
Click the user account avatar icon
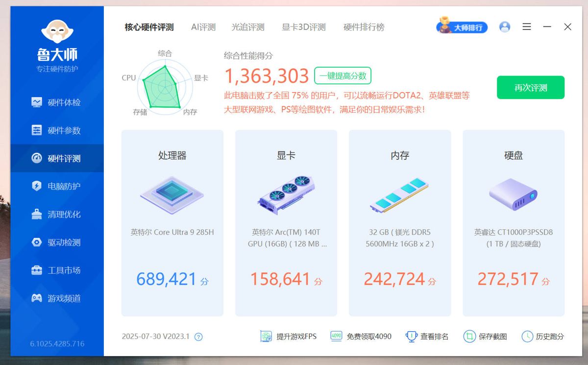[x=505, y=27]
